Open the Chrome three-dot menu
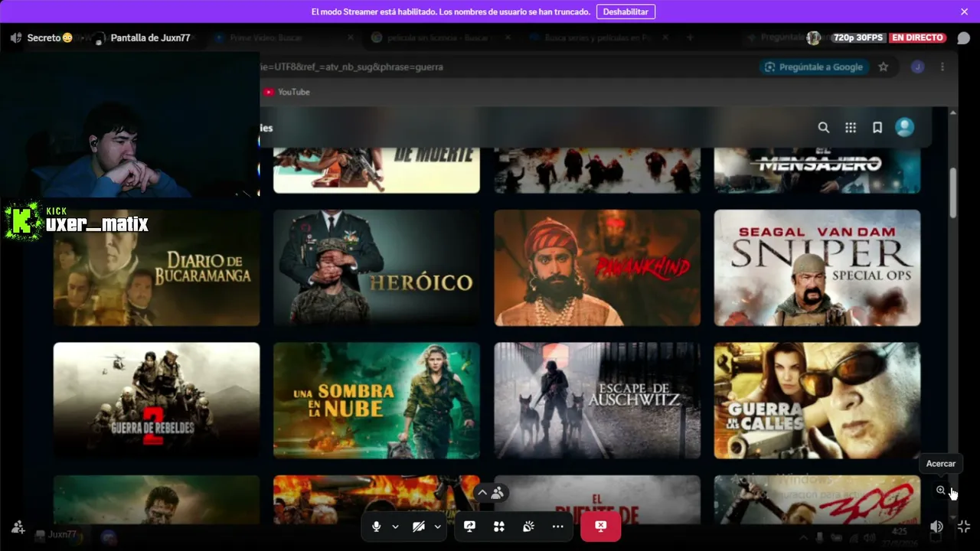Screen dimensions: 980x551 (x=942, y=67)
